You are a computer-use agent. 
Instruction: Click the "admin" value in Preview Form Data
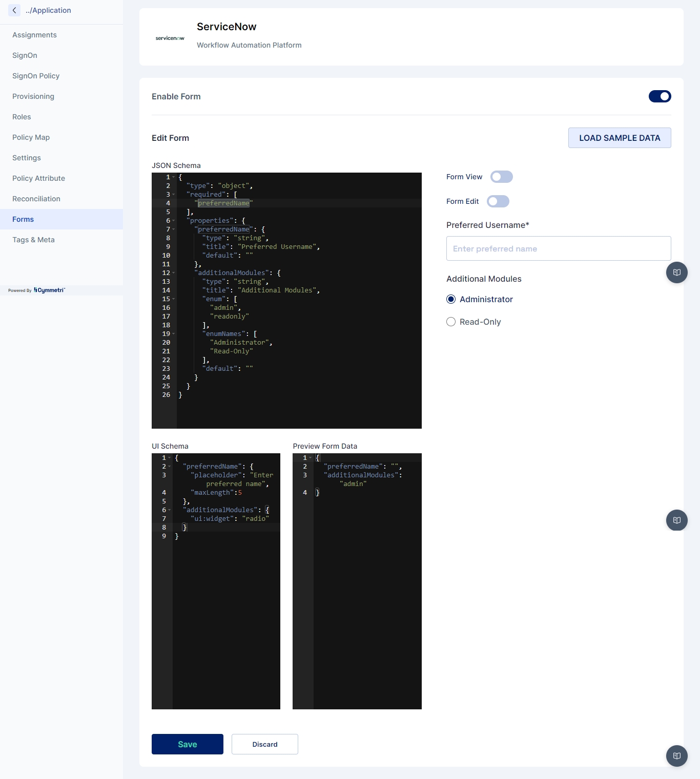click(x=353, y=484)
